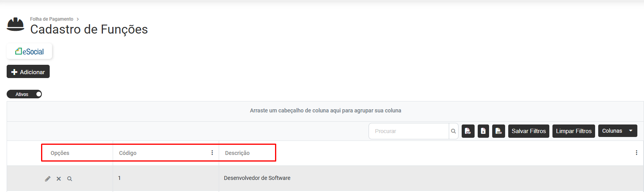644x192 pixels.
Task: Export the table to Excel
Action: (483, 131)
